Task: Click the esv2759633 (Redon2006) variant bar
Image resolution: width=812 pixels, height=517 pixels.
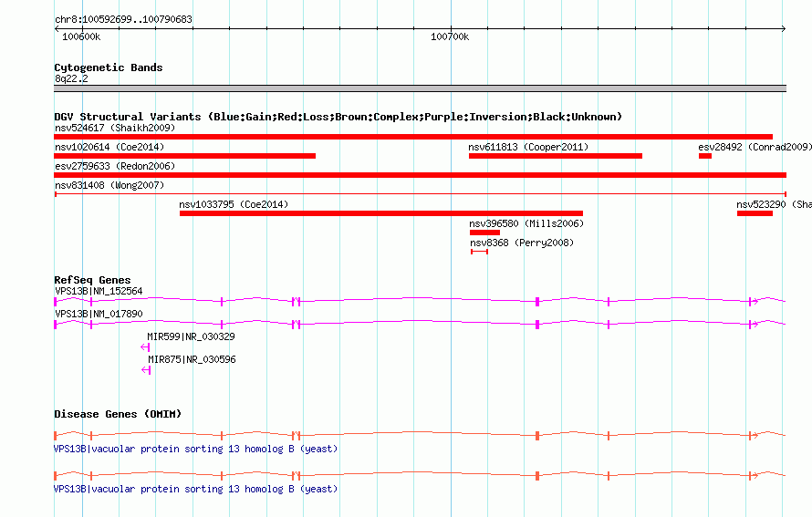Action: pyautogui.click(x=420, y=175)
